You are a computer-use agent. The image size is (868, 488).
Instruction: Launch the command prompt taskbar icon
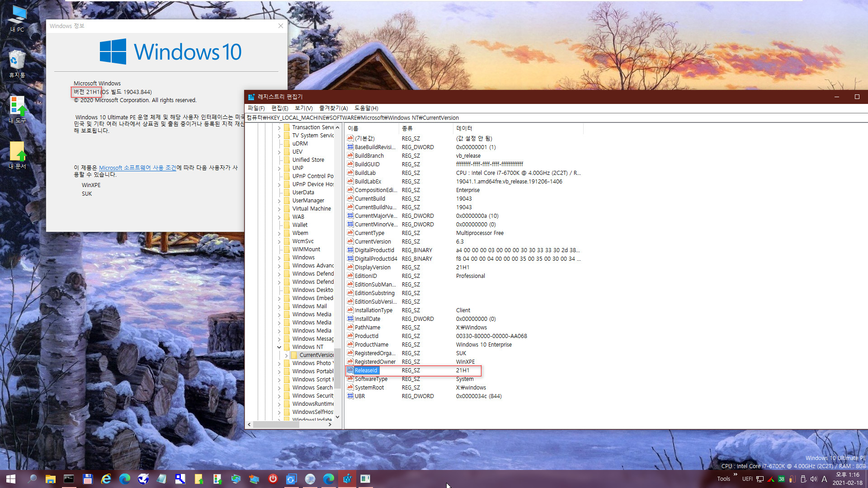tap(69, 479)
